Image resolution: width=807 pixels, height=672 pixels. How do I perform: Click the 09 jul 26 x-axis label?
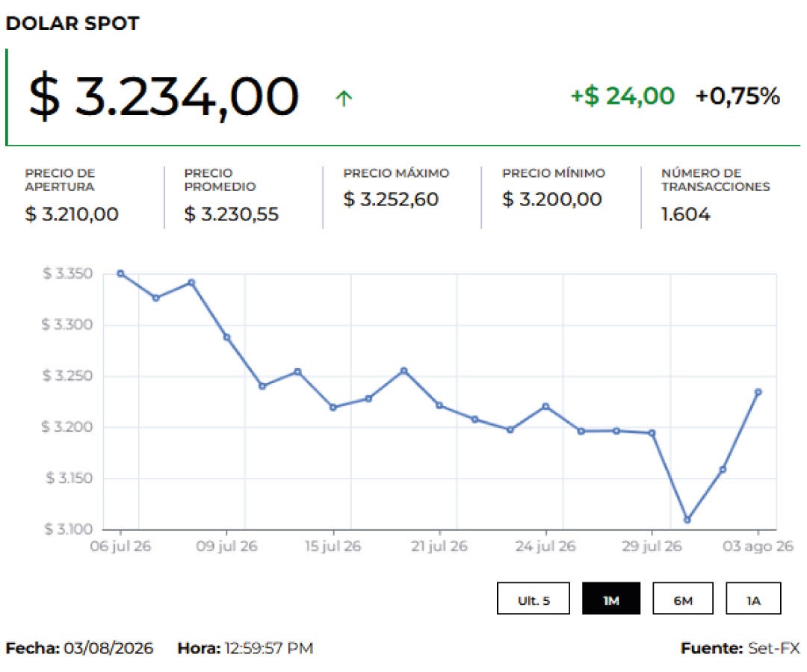click(226, 546)
